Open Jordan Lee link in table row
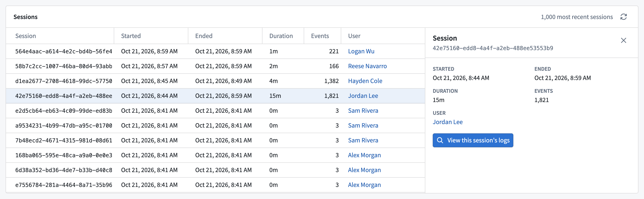Screen dimensions: 644x199 pos(363,96)
